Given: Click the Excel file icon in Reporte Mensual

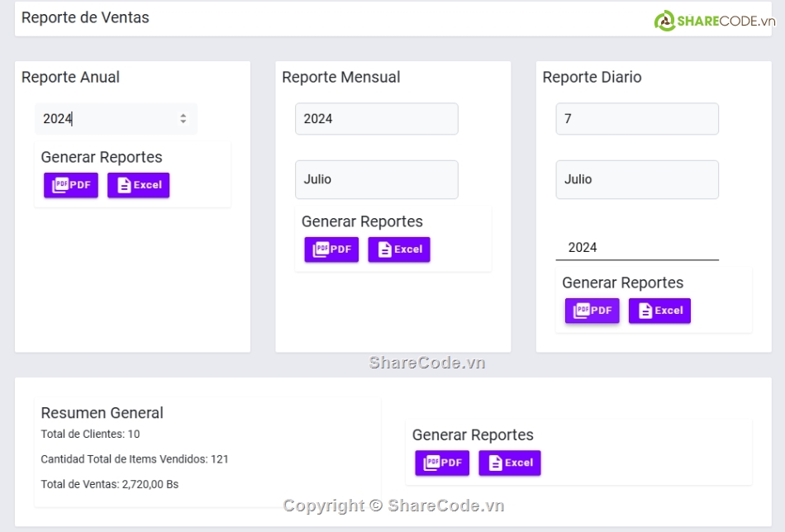Looking at the screenshot, I should click(x=385, y=249).
